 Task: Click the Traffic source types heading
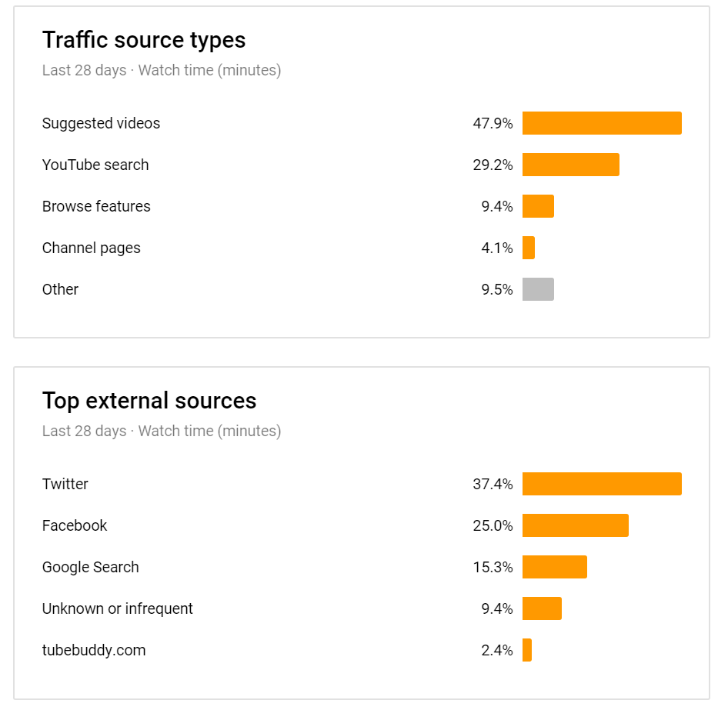click(x=144, y=40)
